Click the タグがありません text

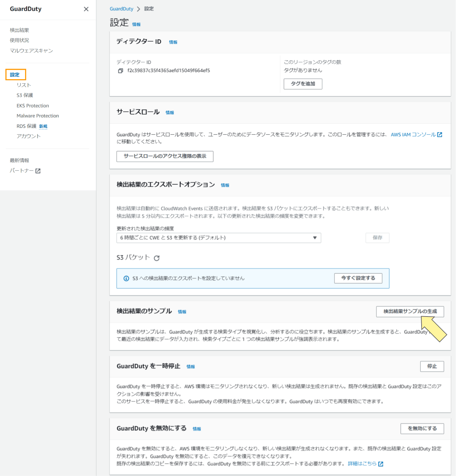(303, 70)
